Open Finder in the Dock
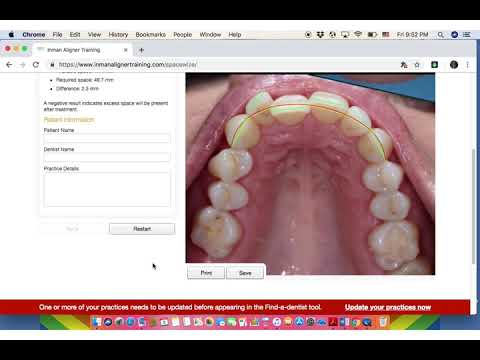480x360 pixels. pyautogui.click(x=97, y=322)
